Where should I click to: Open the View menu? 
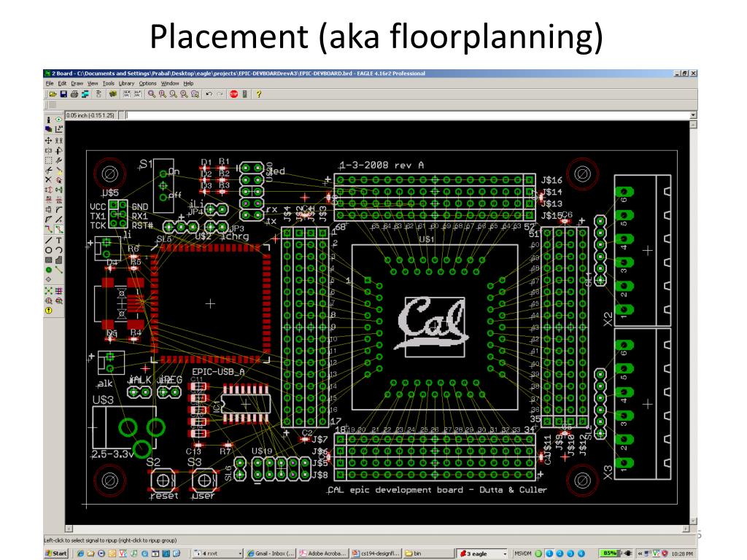click(93, 83)
